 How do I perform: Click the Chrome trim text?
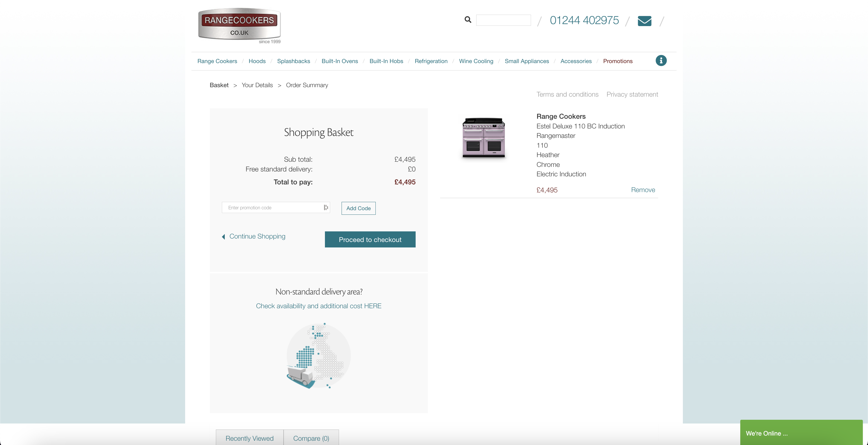click(548, 165)
